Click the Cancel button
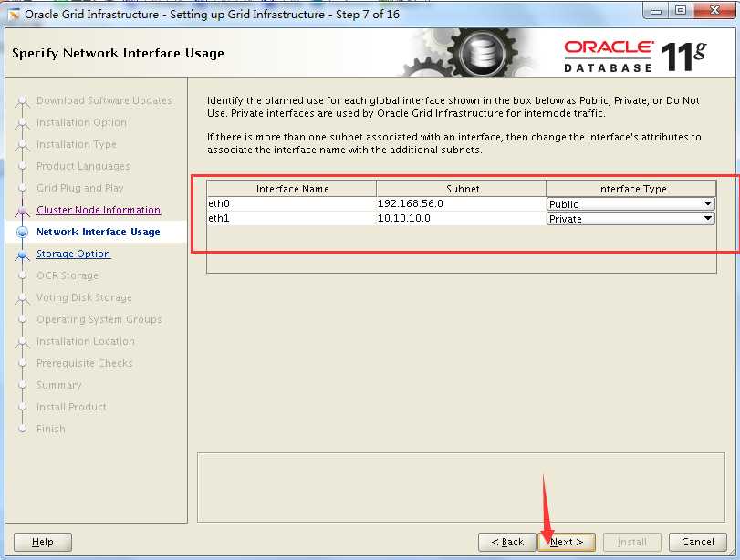 click(x=697, y=542)
